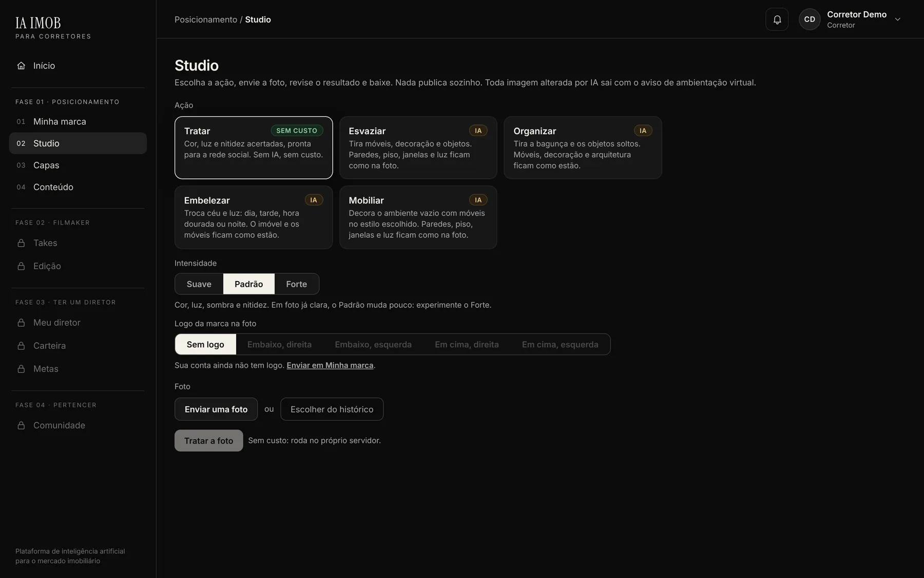Select the Esvaziar action card
The height and width of the screenshot is (578, 924).
coord(418,147)
